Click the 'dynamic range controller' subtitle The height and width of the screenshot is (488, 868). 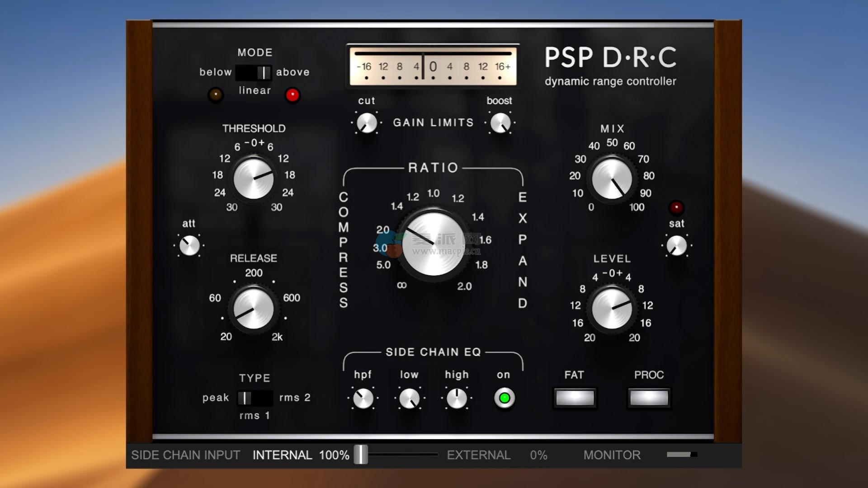(610, 82)
